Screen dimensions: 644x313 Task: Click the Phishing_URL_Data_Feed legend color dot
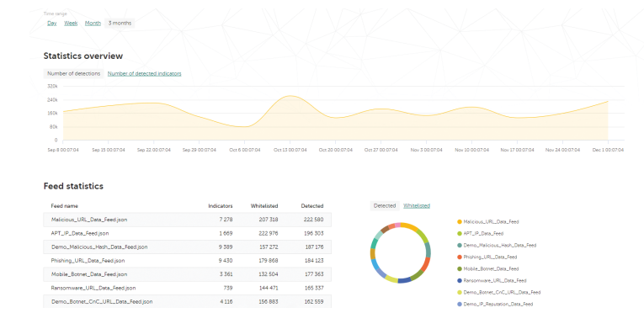(x=459, y=257)
